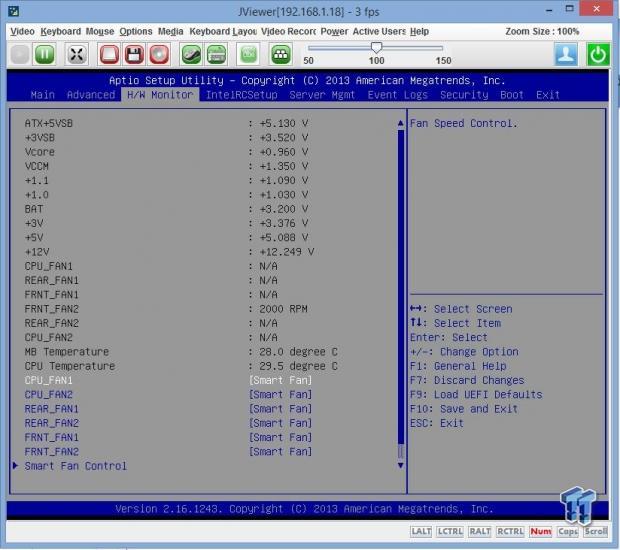Viewport: 620px width, 550px height.
Task: Click the FRNT_FAN2 2000 RPM reading
Action: pyautogui.click(x=283, y=309)
